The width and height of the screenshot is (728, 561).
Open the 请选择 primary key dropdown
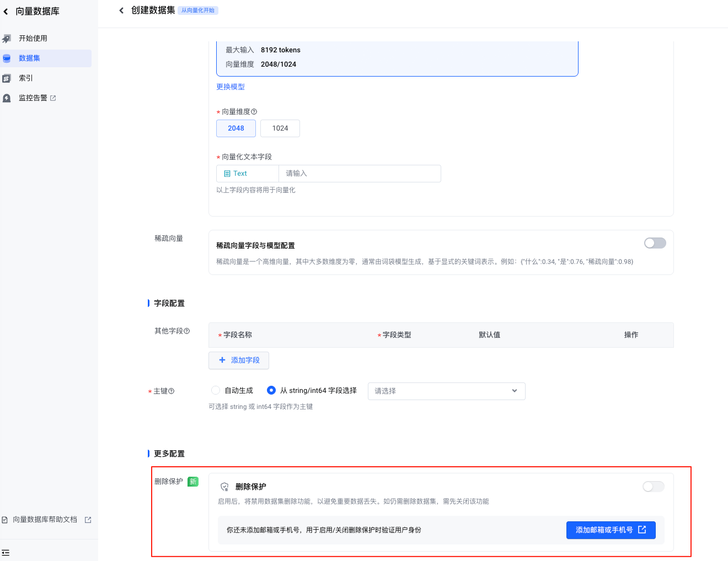[x=446, y=391]
